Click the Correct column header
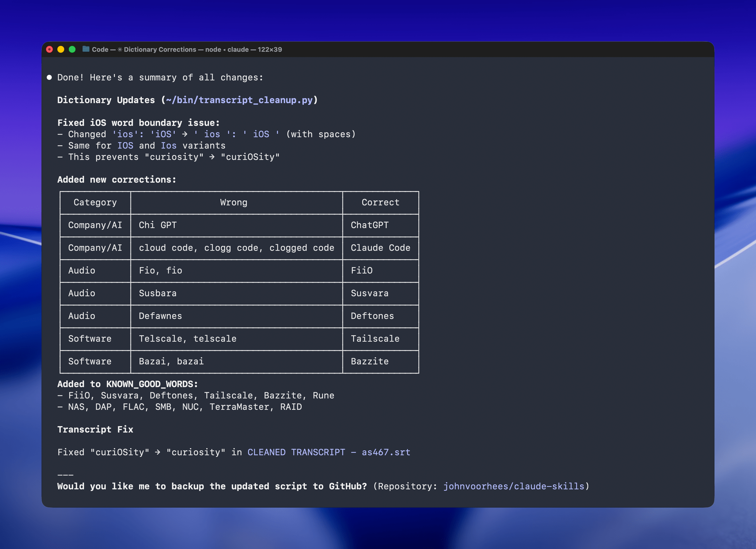 (x=380, y=203)
